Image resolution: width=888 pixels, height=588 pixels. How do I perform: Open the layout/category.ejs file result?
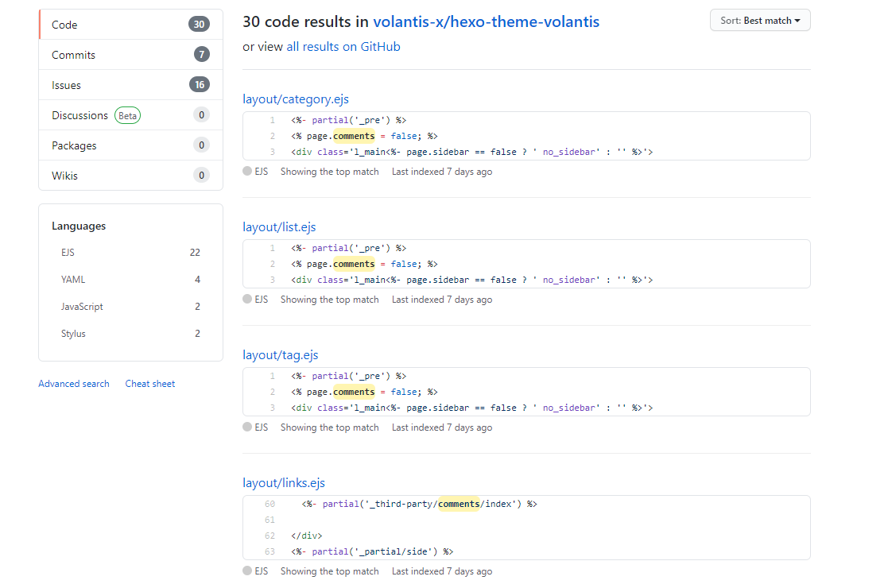click(296, 99)
